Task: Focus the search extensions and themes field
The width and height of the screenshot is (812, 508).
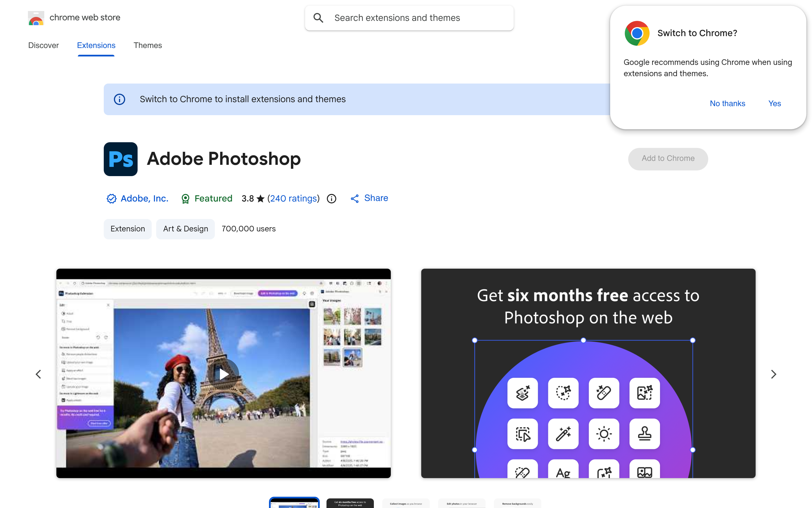Action: 409,18
